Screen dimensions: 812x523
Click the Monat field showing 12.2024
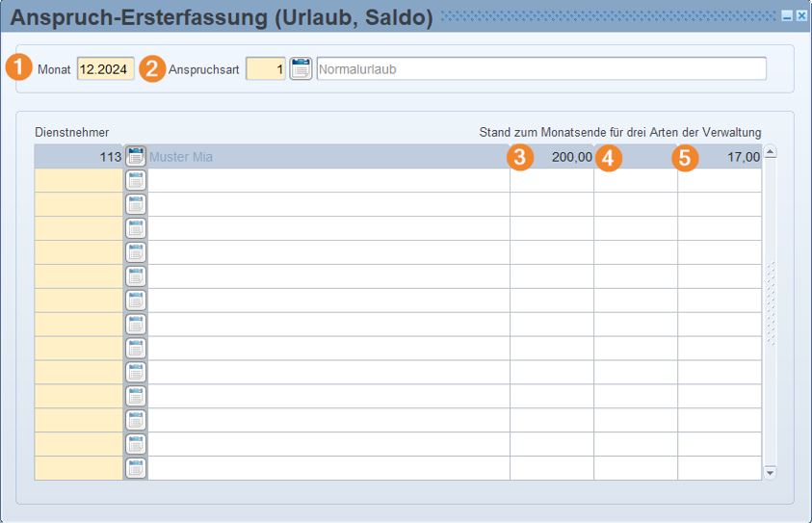106,69
